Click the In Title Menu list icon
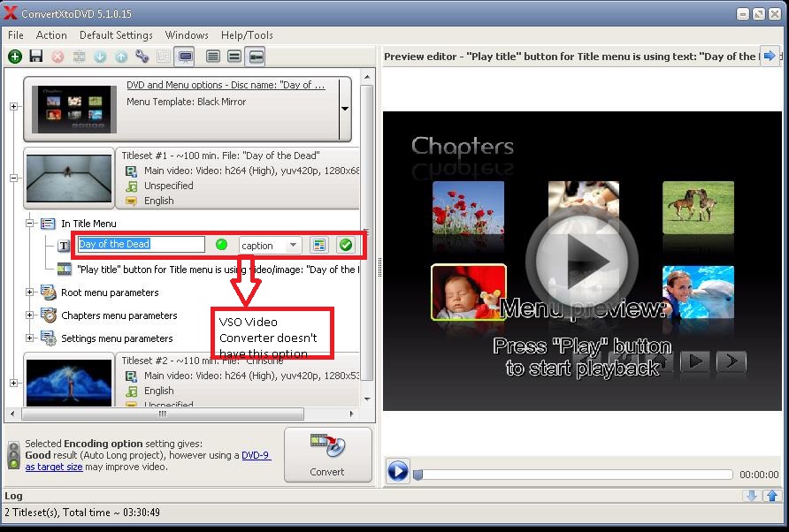The image size is (789, 532). [48, 224]
